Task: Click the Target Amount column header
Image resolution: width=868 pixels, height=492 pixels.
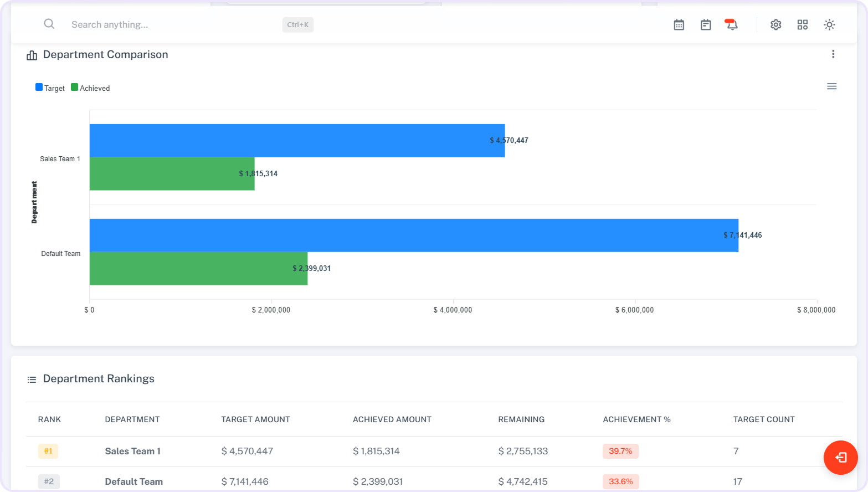Action: 255,419
